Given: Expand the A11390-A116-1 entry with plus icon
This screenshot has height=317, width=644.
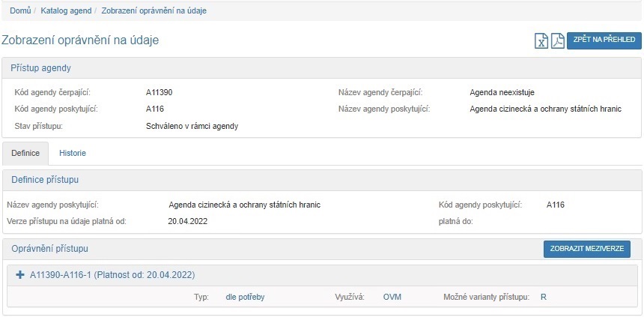Looking at the screenshot, I should (x=20, y=275).
